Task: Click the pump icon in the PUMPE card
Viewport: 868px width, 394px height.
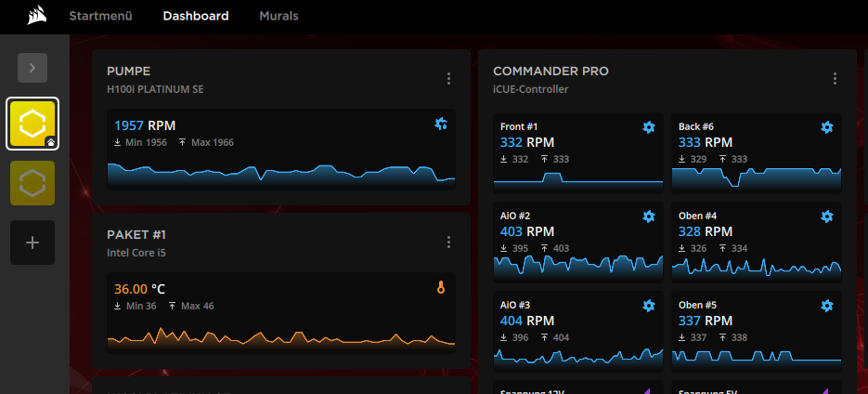Action: click(441, 124)
